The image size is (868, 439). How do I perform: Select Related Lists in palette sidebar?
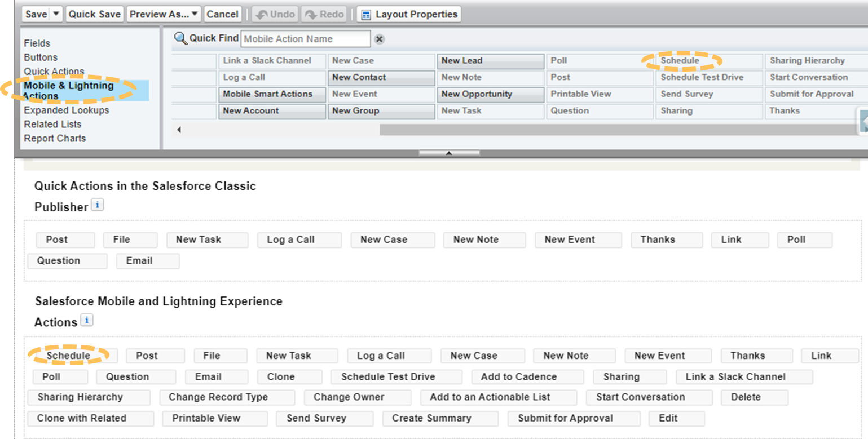[52, 124]
